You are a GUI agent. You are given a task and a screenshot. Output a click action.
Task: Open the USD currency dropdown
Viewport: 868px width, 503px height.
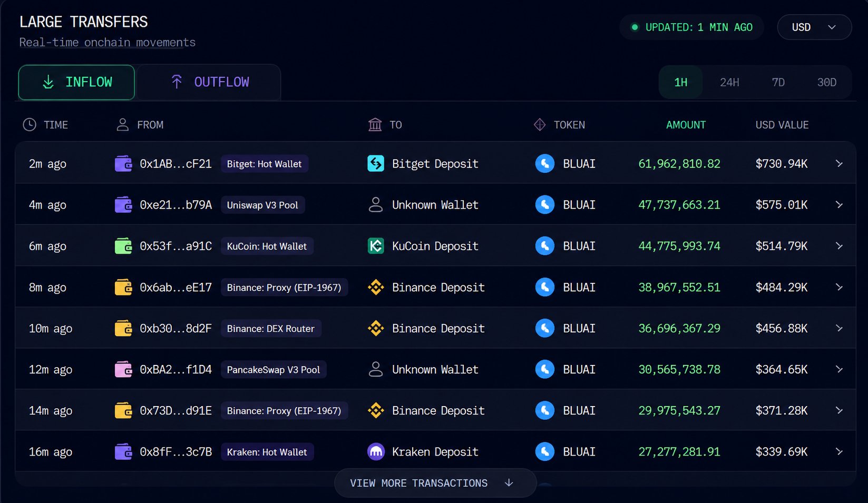(814, 27)
